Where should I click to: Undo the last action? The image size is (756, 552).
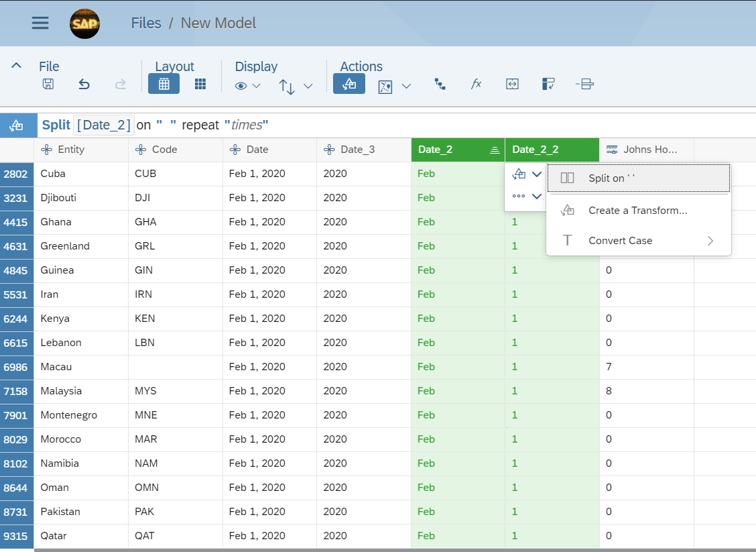pos(84,84)
